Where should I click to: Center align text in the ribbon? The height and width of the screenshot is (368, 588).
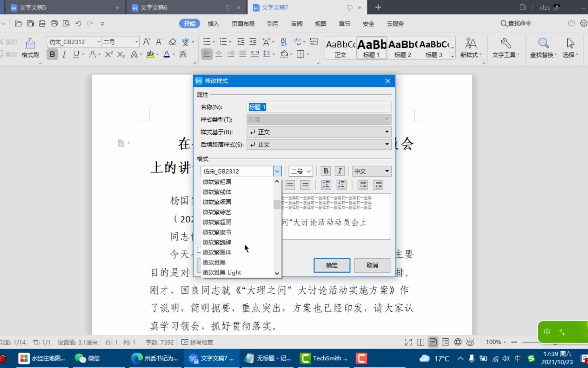point(219,54)
